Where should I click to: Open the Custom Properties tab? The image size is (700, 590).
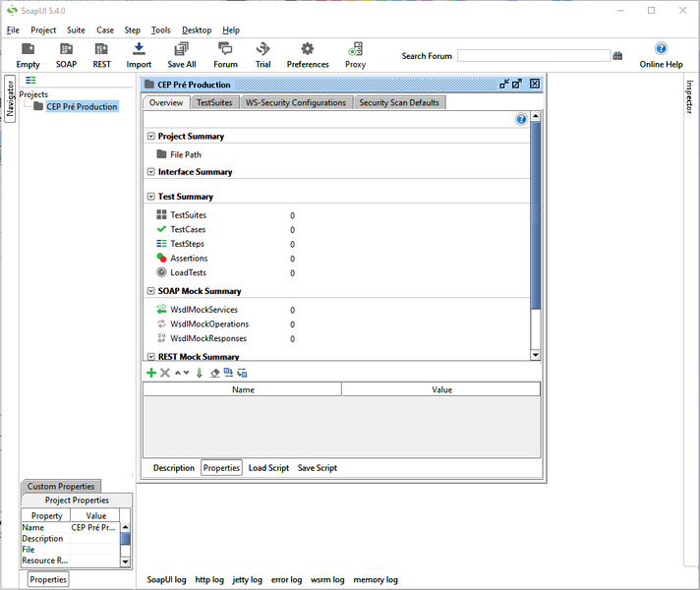[61, 487]
